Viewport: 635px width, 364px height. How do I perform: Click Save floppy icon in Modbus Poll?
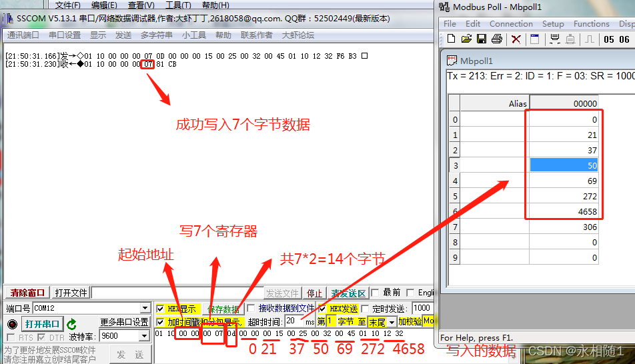click(482, 39)
